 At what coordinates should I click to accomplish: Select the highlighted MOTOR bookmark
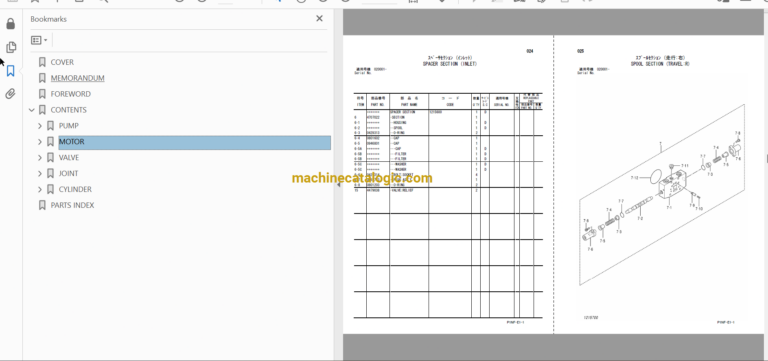coord(194,142)
